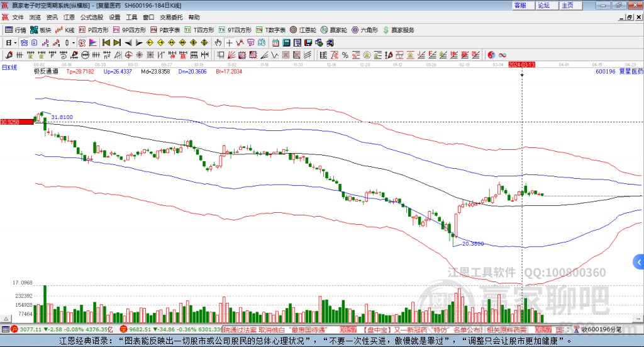Open the 9P四方形 tool
Image resolution: width=644 pixels, height=347 pixels.
click(x=130, y=30)
